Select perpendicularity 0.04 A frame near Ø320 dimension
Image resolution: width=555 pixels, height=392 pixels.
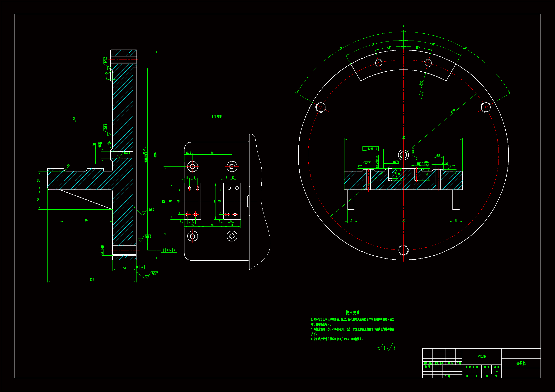click(x=169, y=250)
